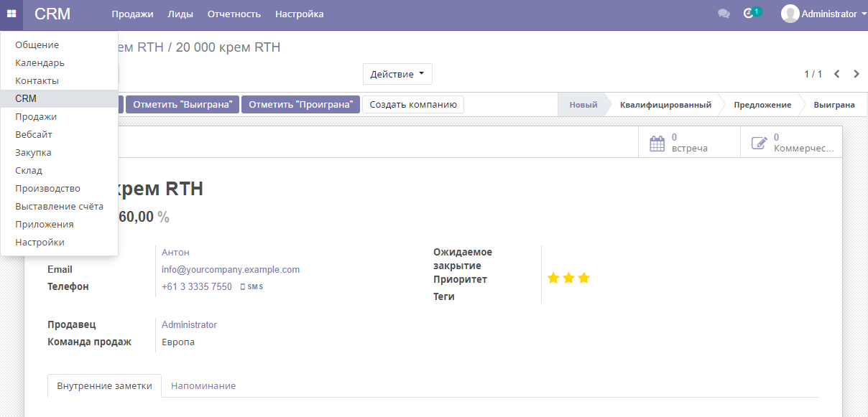The image size is (868, 417).
Task: Open the info@yourcompany.example.com email link
Action: click(x=232, y=269)
